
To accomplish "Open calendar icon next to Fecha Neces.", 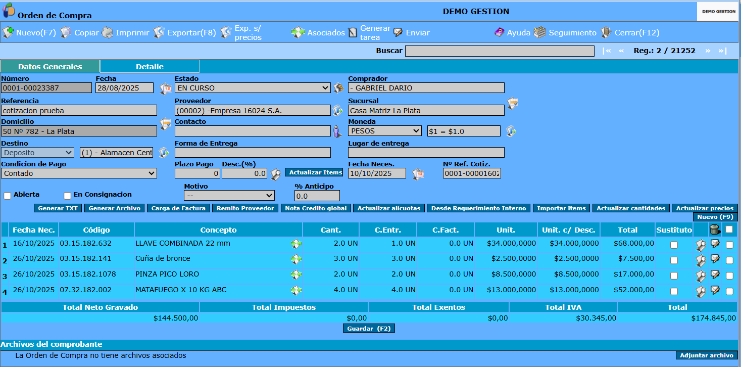I will pyautogui.click(x=417, y=174).
